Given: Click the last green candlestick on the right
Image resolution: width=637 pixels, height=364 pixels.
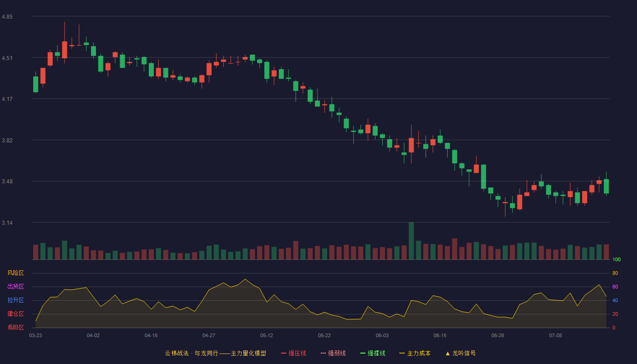Looking at the screenshot, I should click(x=606, y=186).
